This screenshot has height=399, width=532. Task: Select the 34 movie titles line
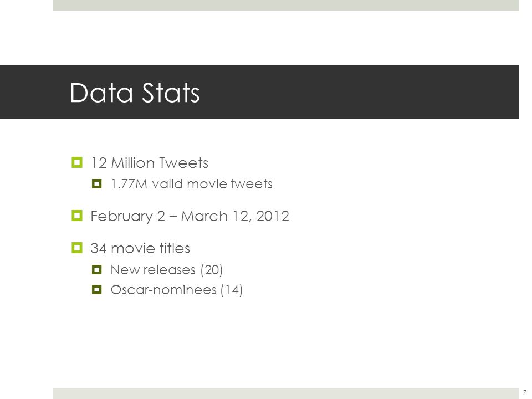140,248
